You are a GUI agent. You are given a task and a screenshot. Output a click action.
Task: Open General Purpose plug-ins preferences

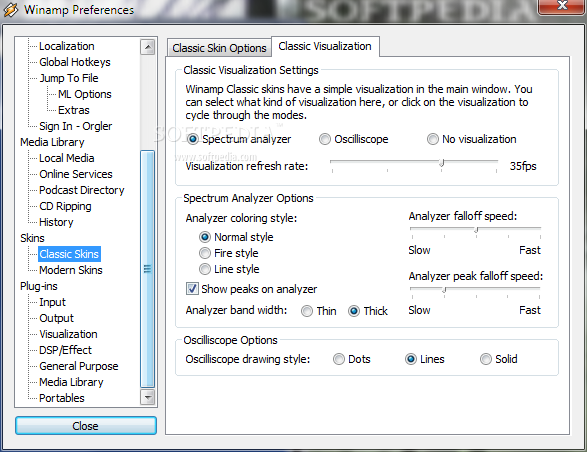79,366
